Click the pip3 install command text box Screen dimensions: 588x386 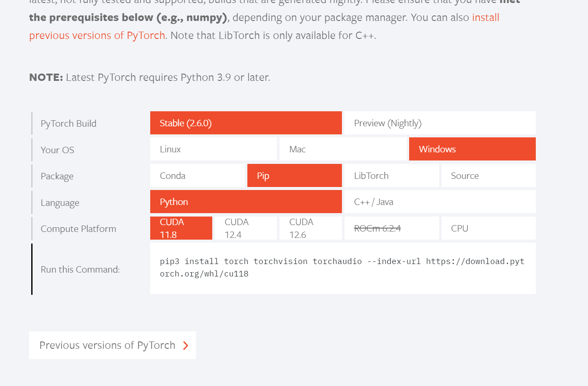point(342,268)
